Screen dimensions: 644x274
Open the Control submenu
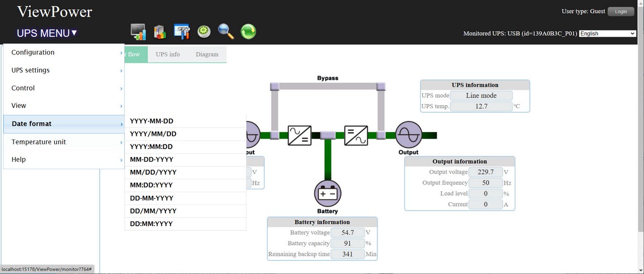point(64,88)
